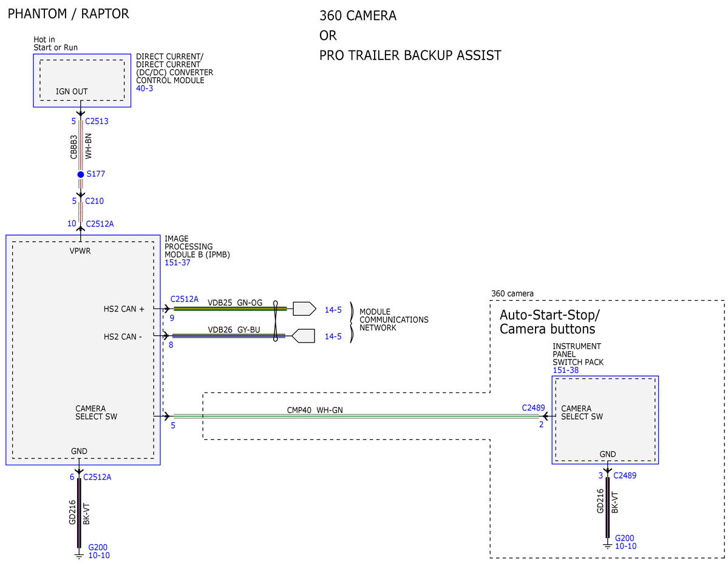The height and width of the screenshot is (563, 728).
Task: Click the 360 CAMERA title text
Action: click(358, 16)
